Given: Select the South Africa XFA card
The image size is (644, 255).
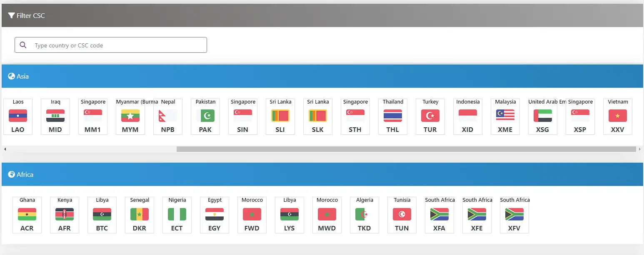Looking at the screenshot, I should click(x=439, y=215).
